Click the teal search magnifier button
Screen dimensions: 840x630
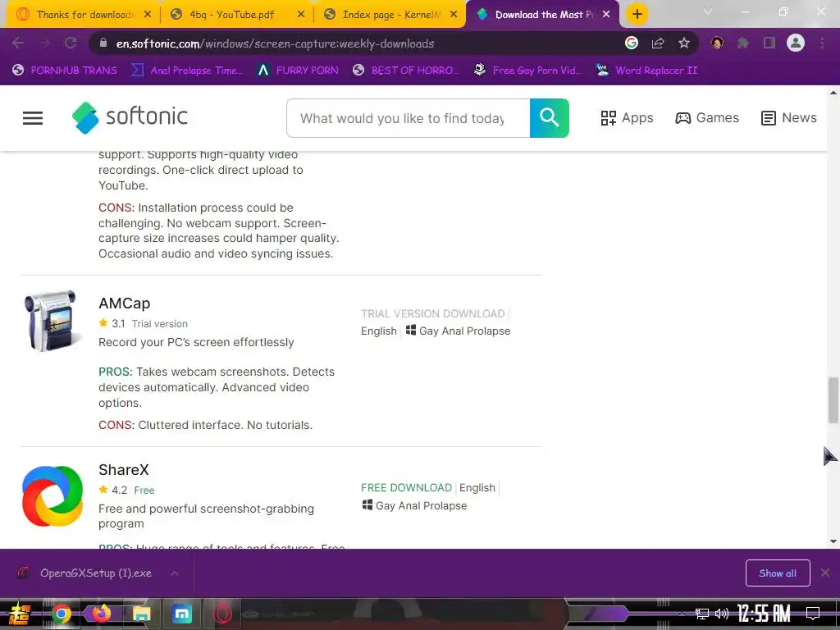tap(549, 118)
